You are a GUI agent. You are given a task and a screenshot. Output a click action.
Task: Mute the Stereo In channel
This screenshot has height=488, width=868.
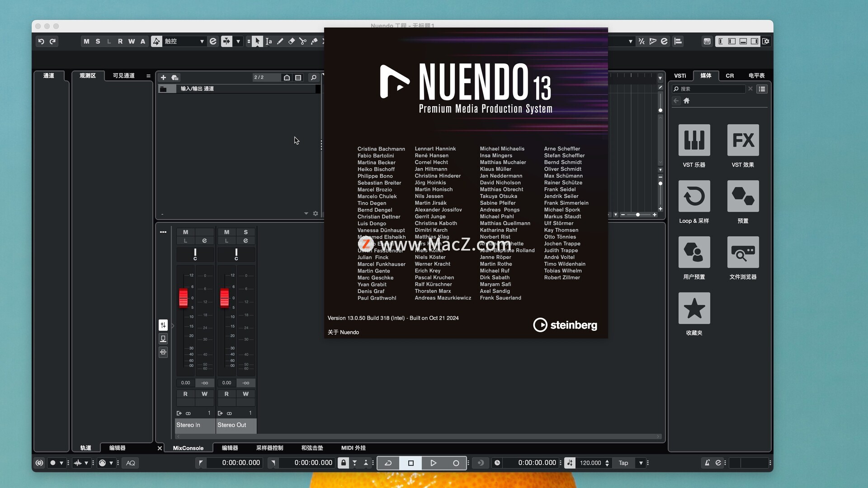185,232
